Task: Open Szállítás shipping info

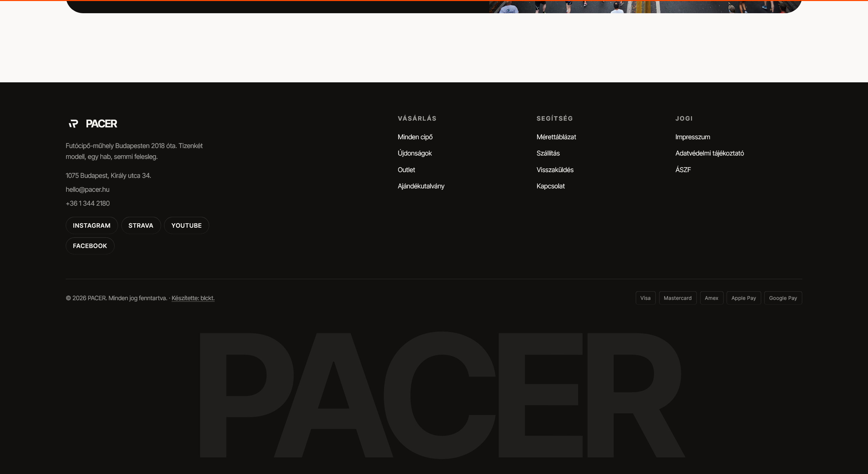Action: tap(548, 153)
